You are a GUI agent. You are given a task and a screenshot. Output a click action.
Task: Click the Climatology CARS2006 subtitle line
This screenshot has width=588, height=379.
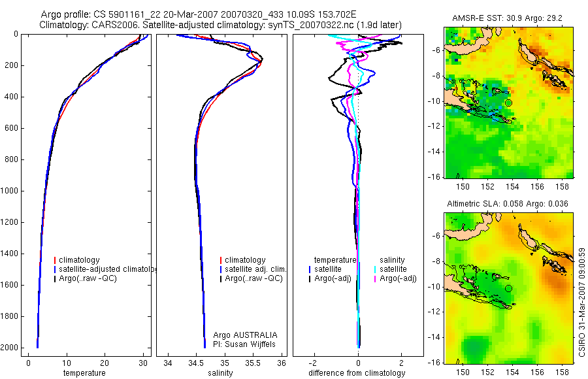point(220,25)
